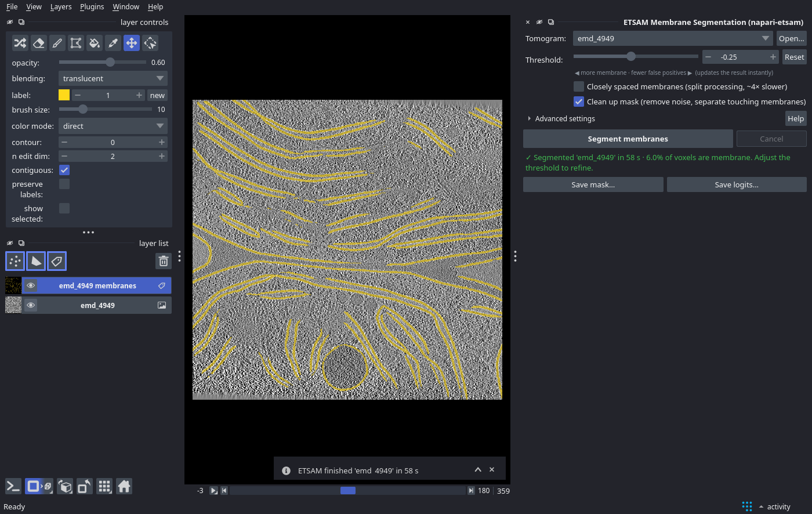Expand Advanced settings
812x514 pixels.
(x=561, y=118)
